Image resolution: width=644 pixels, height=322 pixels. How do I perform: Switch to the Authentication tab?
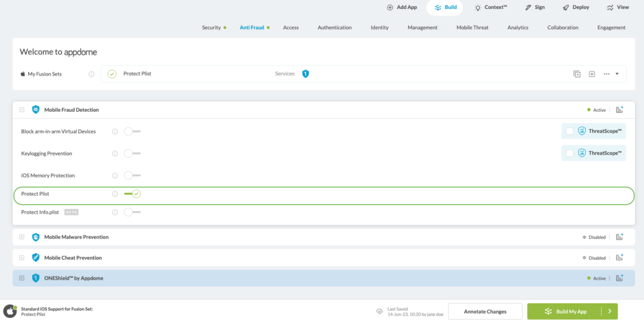[334, 28]
